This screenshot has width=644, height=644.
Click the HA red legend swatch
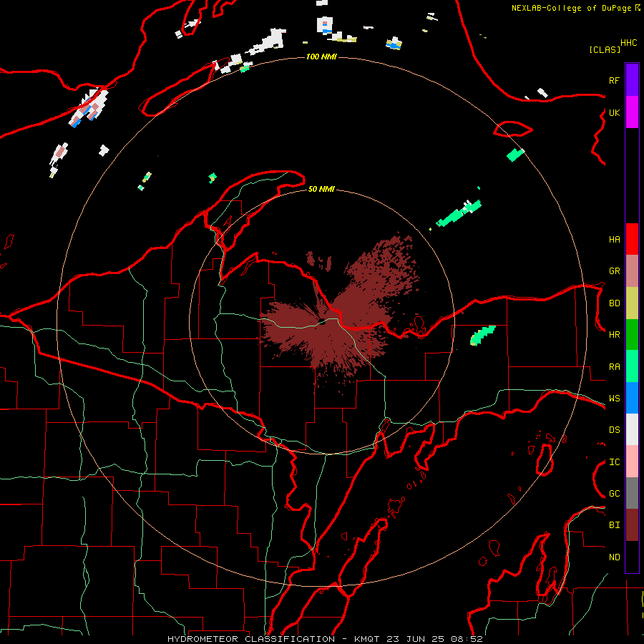pos(632,239)
